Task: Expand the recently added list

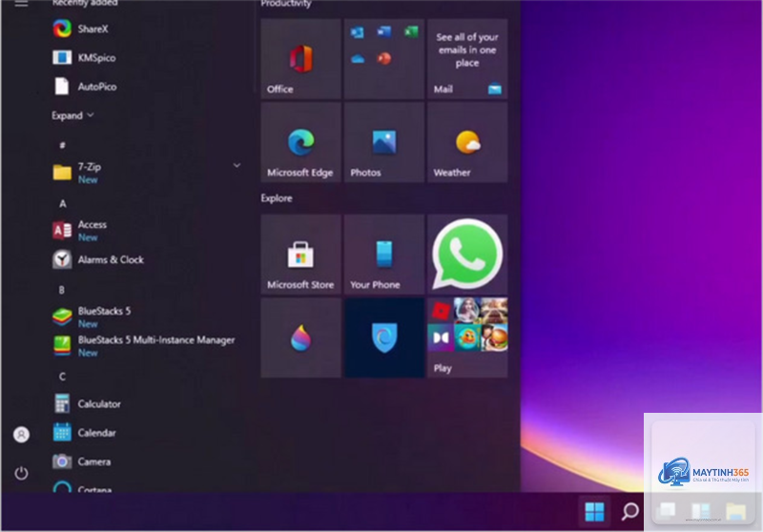Action: tap(72, 115)
